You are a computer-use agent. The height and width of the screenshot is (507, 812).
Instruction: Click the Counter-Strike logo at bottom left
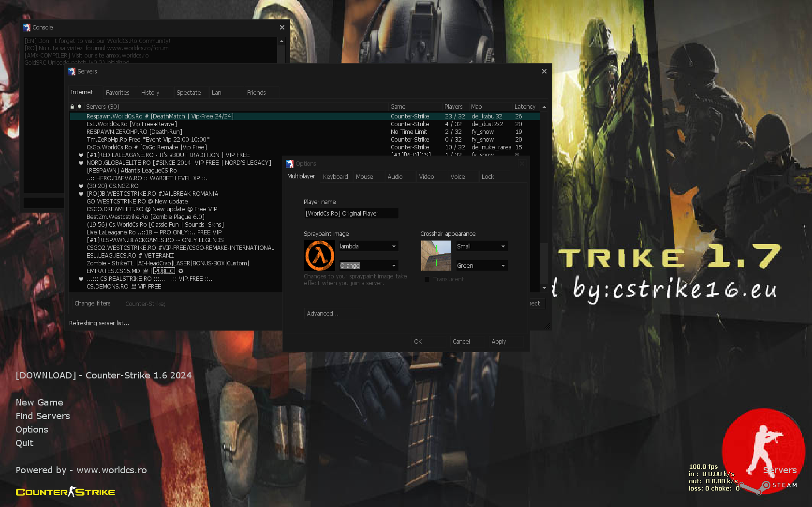pyautogui.click(x=65, y=492)
